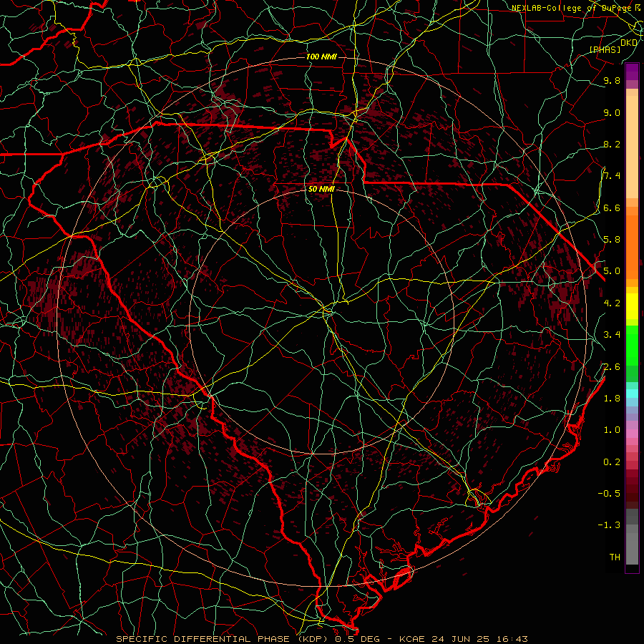644x644 pixels.
Task: Click the DKD product code label
Action: click(x=629, y=42)
